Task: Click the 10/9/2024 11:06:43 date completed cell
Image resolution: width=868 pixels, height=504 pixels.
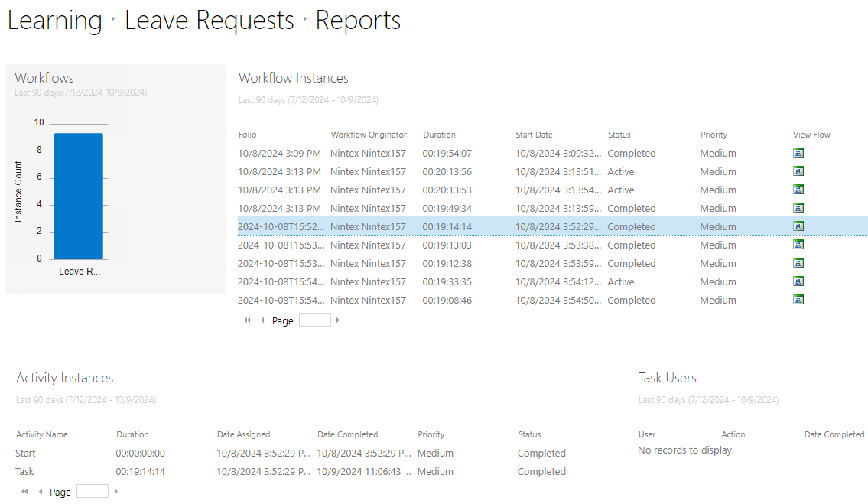Action: (364, 471)
